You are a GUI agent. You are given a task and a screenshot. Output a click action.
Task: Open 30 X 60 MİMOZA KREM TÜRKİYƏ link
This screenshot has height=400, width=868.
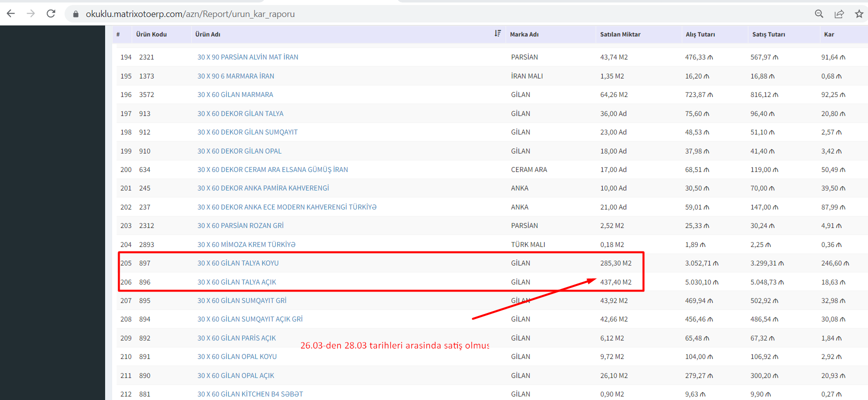coord(246,244)
